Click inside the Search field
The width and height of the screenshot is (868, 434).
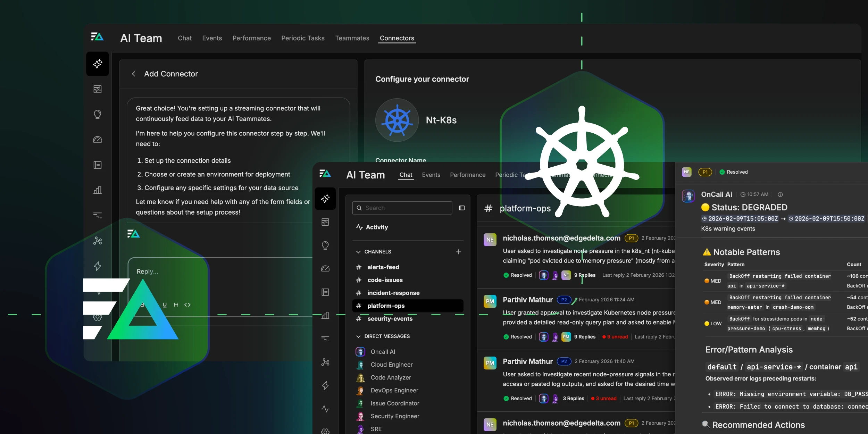[402, 208]
